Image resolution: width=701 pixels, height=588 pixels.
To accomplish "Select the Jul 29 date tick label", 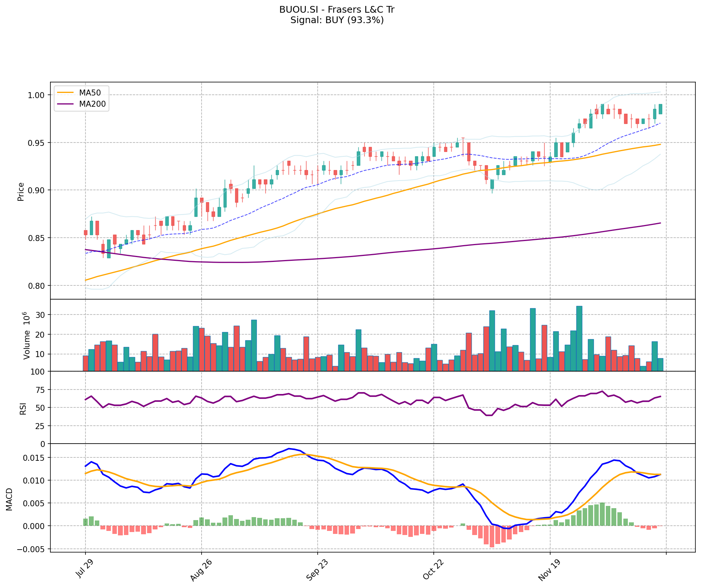I will pyautogui.click(x=84, y=570).
